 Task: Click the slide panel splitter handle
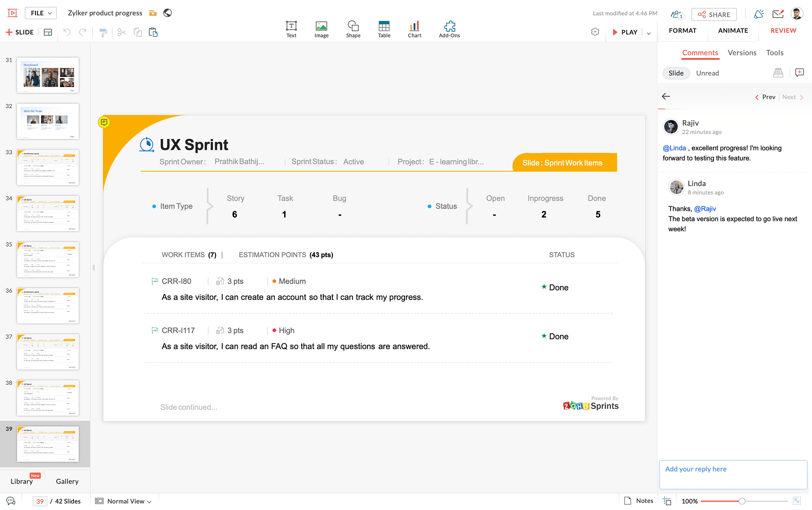[x=94, y=268]
